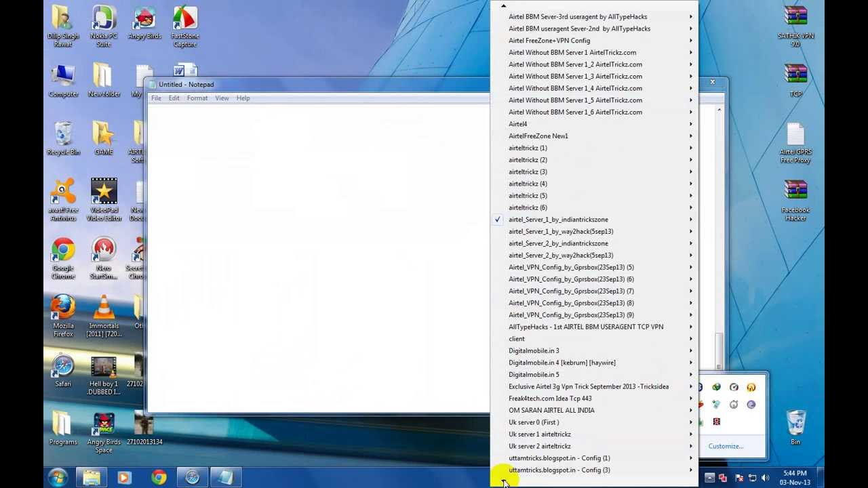Image resolution: width=868 pixels, height=488 pixels.
Task: Open the Nero StartSmart desktop shortcut
Action: 104,258
